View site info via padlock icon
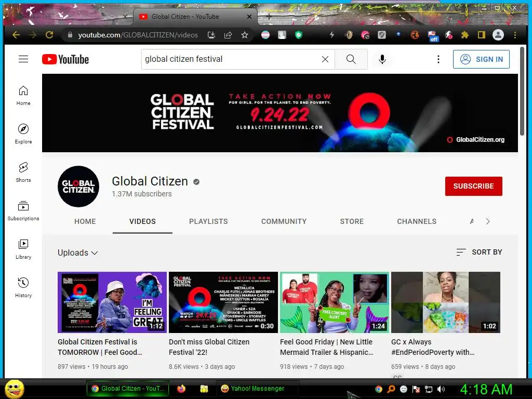Viewport: 532px width, 399px height. pyautogui.click(x=70, y=35)
